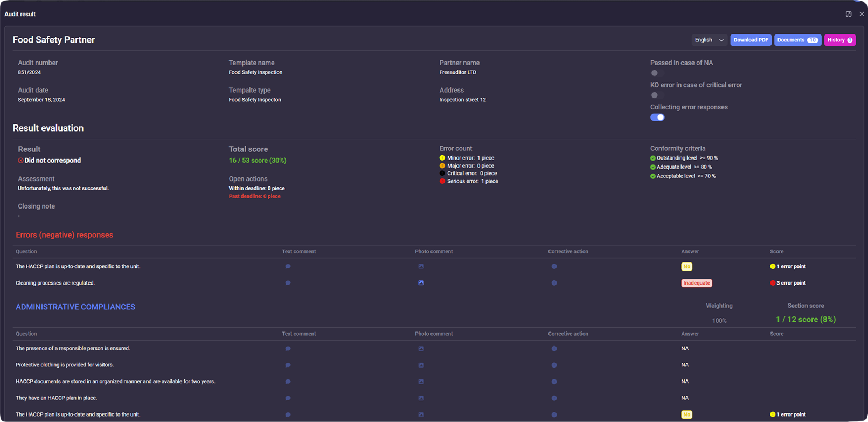This screenshot has height=422, width=868.
Task: Expand audit result window to full screen
Action: click(849, 14)
